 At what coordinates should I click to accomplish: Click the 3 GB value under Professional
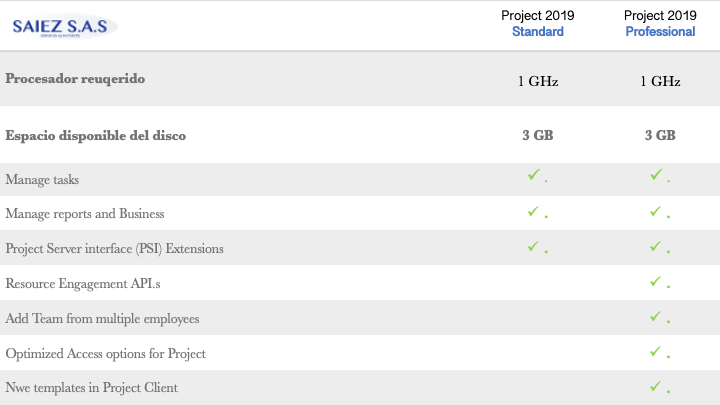pos(660,135)
